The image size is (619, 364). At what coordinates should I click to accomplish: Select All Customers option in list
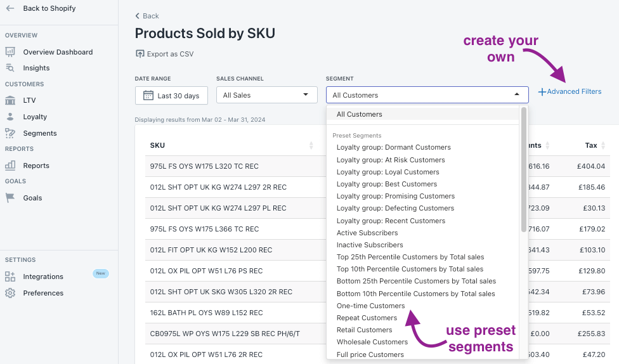pyautogui.click(x=422, y=114)
